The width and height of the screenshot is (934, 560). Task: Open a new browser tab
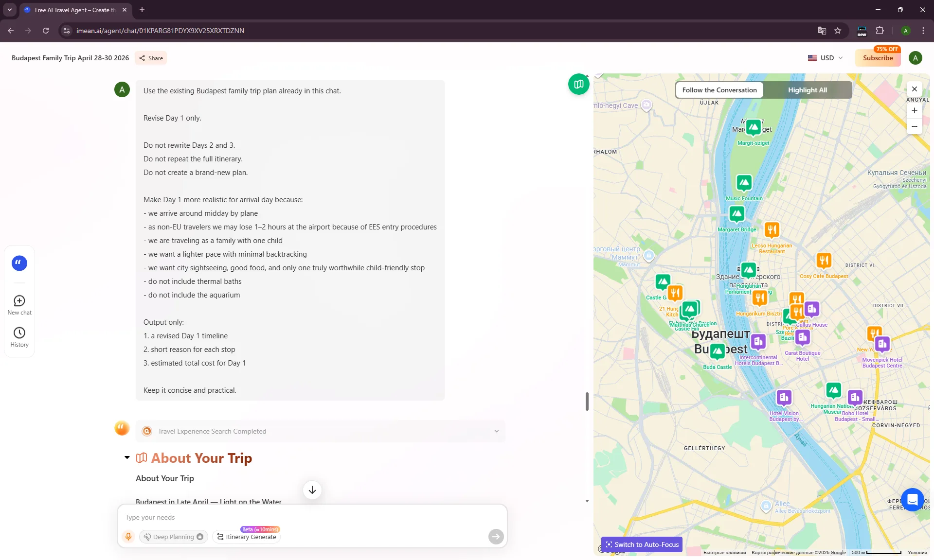[x=142, y=10]
